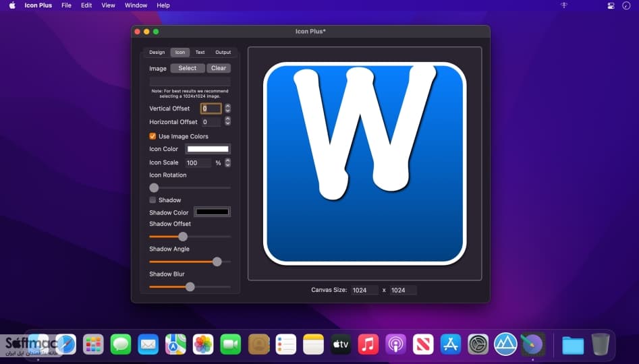Open System Preferences from the Dock
The width and height of the screenshot is (639, 364).
[478, 344]
